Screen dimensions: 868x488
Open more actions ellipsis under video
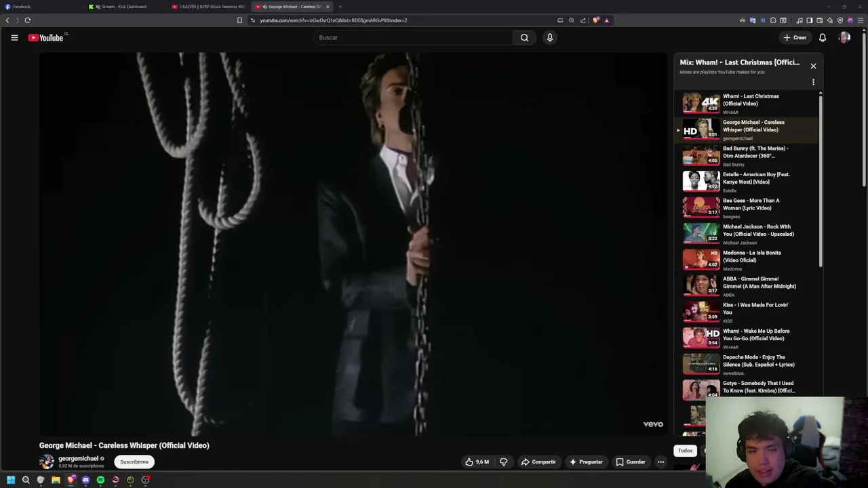pos(660,462)
